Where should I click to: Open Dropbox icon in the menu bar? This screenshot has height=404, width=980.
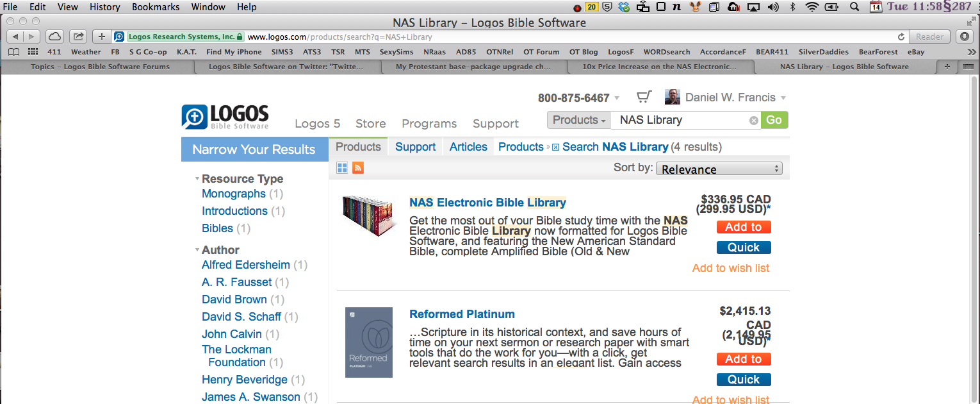tap(625, 7)
